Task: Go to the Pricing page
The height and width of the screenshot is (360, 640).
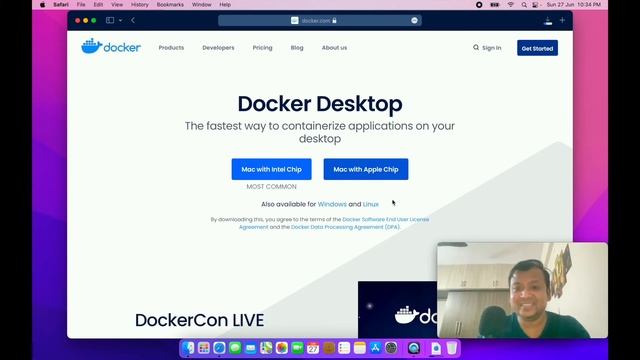Action: [x=262, y=48]
